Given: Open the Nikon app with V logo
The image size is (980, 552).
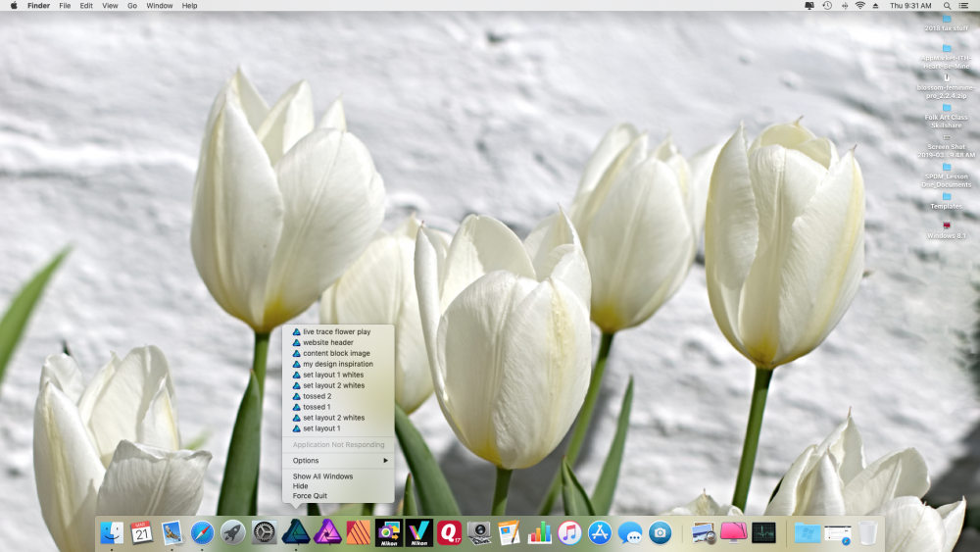Looking at the screenshot, I should (418, 533).
